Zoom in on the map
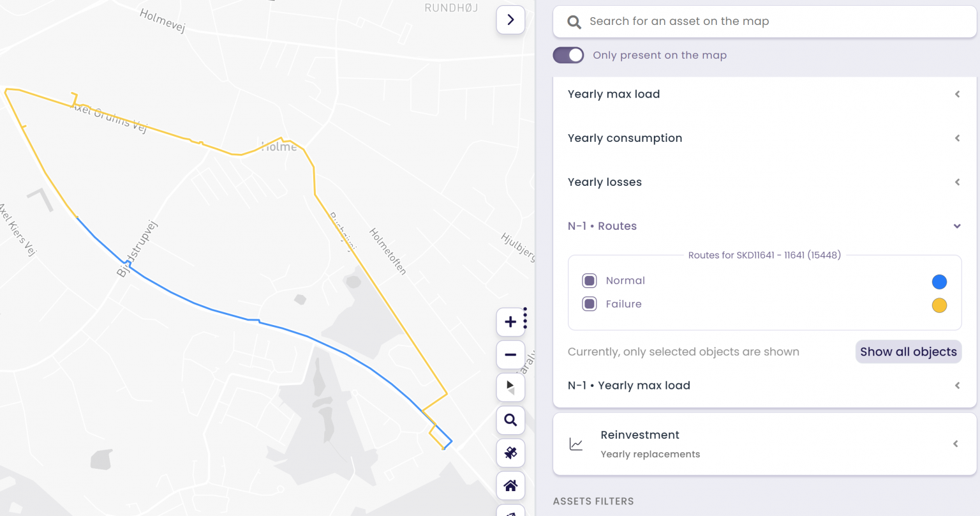The width and height of the screenshot is (980, 516). pyautogui.click(x=510, y=322)
